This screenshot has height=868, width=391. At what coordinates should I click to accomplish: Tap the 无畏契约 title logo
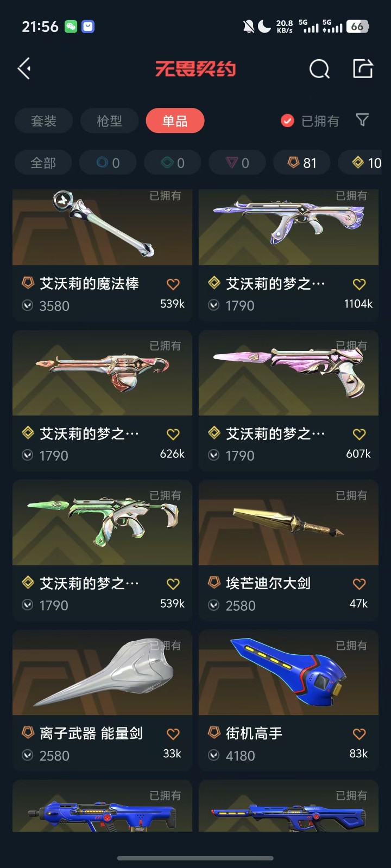[x=195, y=69]
